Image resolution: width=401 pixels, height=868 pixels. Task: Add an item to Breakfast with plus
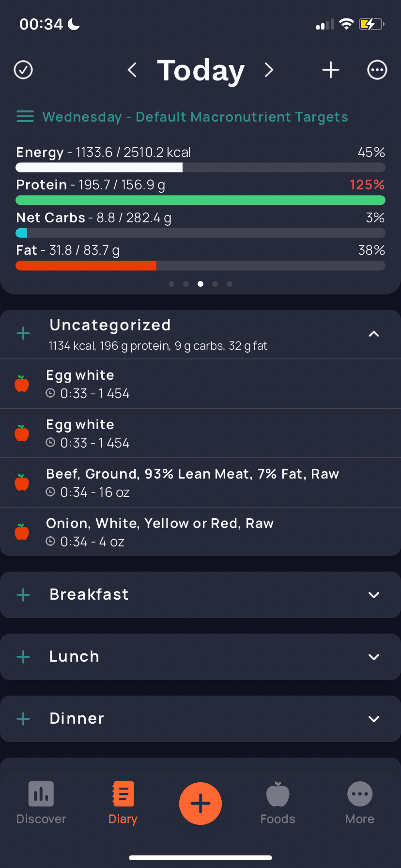[23, 595]
